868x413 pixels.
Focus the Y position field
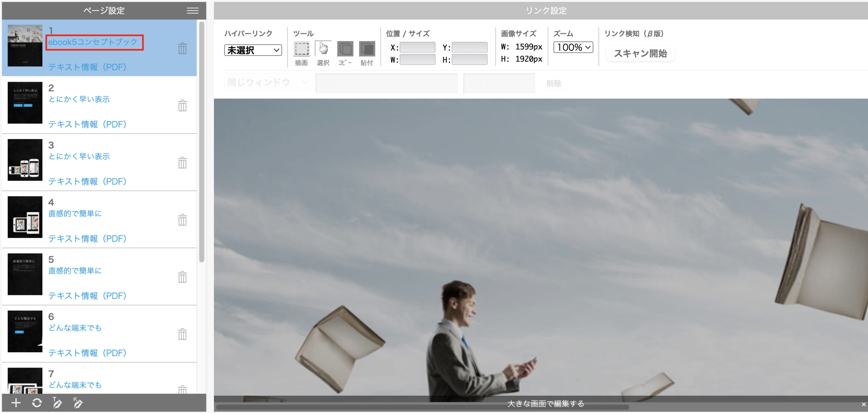pyautogui.click(x=470, y=47)
